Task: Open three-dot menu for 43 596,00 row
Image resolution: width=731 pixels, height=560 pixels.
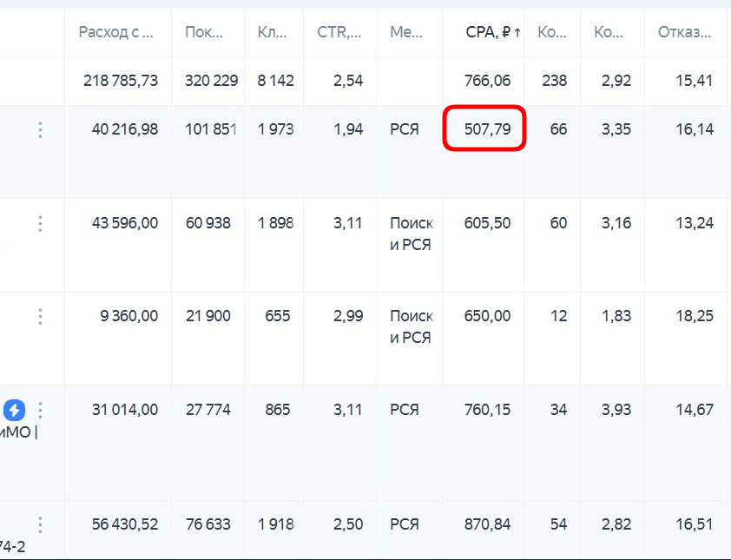Action: (40, 224)
